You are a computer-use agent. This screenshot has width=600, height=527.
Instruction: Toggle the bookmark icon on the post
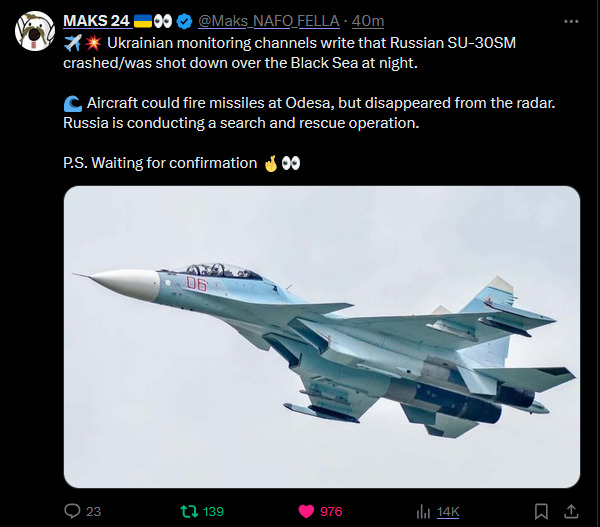coord(541,511)
